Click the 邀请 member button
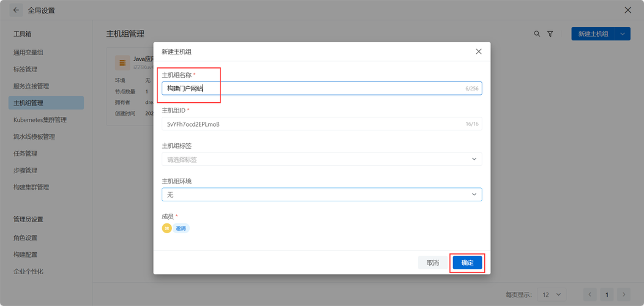This screenshot has width=644, height=306. pos(181,228)
